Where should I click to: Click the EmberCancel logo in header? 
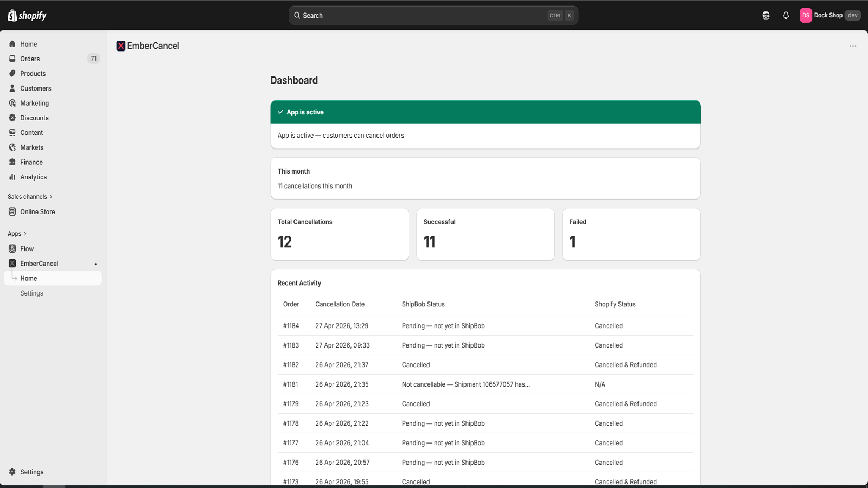121,46
